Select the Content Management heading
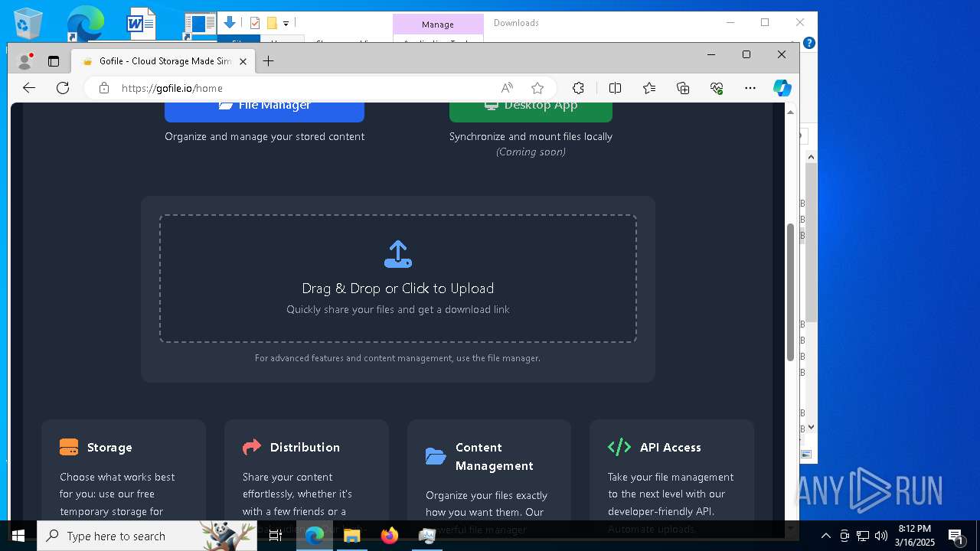 495,457
